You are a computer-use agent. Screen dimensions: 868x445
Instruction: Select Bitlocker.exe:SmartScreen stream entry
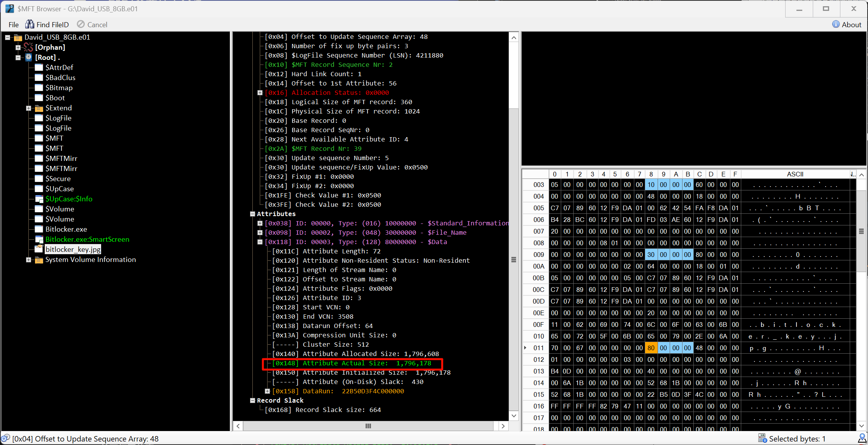tap(87, 239)
